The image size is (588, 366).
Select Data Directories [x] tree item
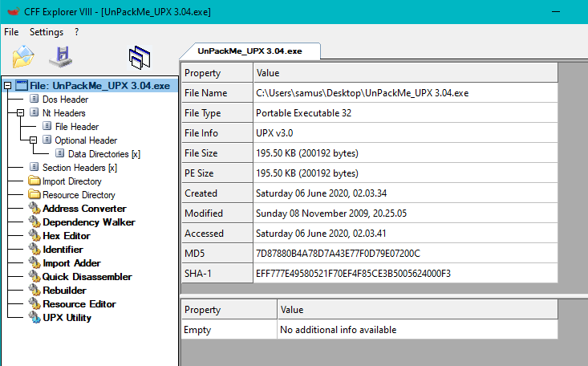click(x=103, y=154)
